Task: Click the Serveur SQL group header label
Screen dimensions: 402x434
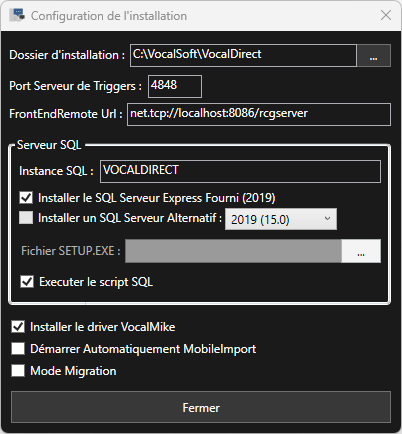Action: (49, 145)
